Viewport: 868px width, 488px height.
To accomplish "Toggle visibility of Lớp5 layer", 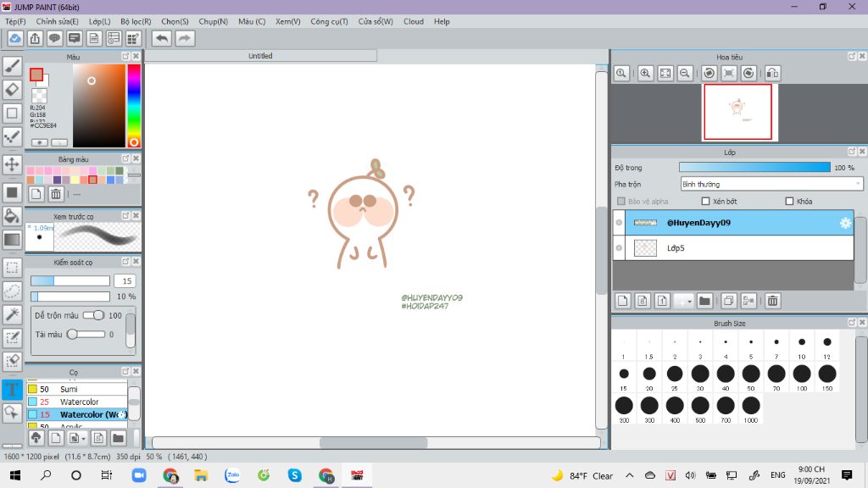I will click(x=619, y=248).
